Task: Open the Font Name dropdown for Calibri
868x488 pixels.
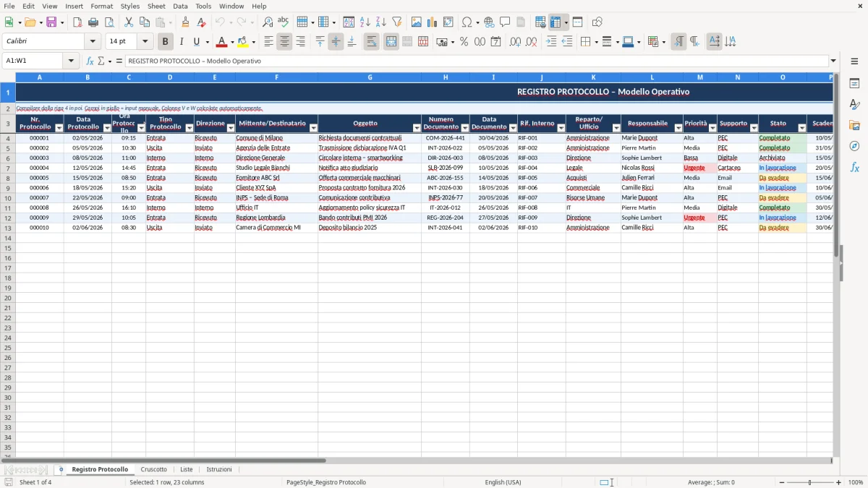Action: click(x=93, y=42)
